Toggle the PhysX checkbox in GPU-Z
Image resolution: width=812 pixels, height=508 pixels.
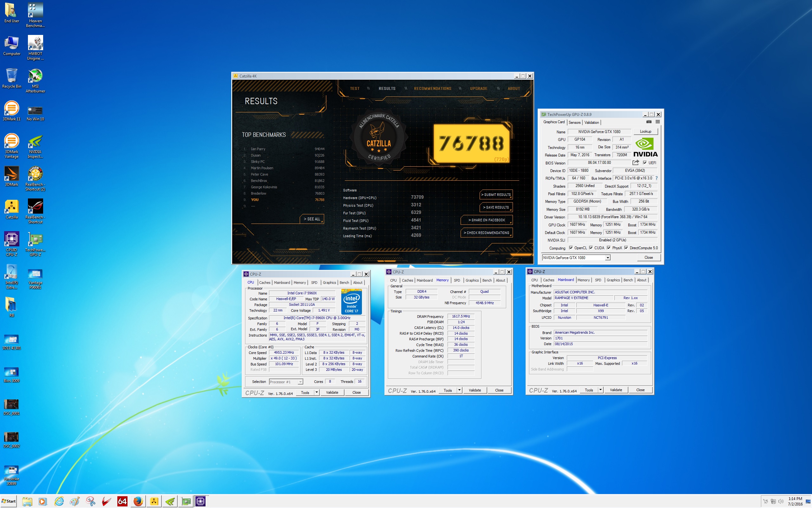[x=609, y=248]
